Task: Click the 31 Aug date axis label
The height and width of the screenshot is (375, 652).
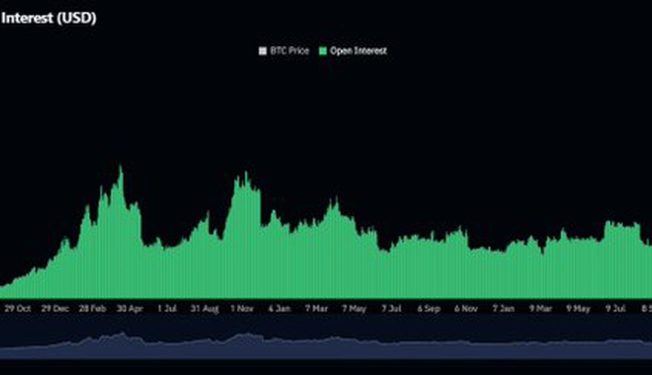Action: click(x=205, y=308)
